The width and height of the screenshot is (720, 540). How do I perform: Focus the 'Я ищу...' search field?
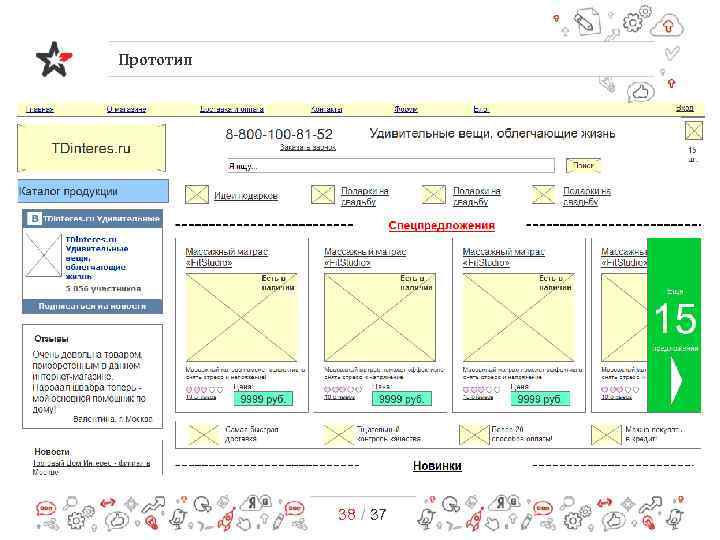(390, 166)
